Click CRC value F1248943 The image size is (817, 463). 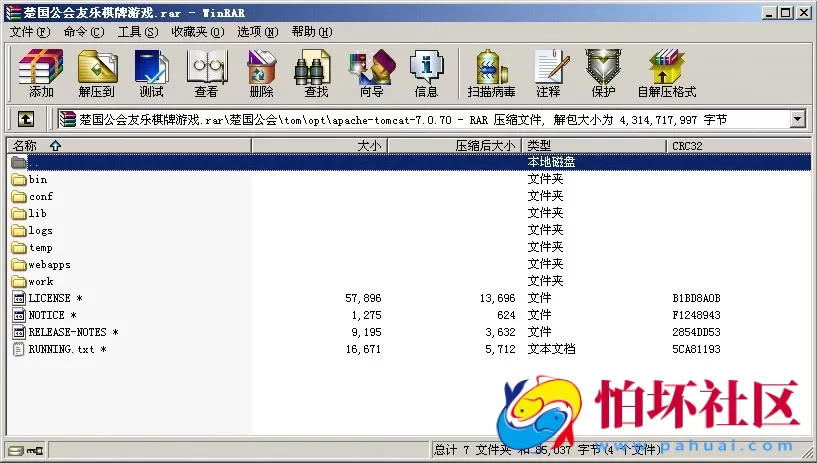pos(696,316)
